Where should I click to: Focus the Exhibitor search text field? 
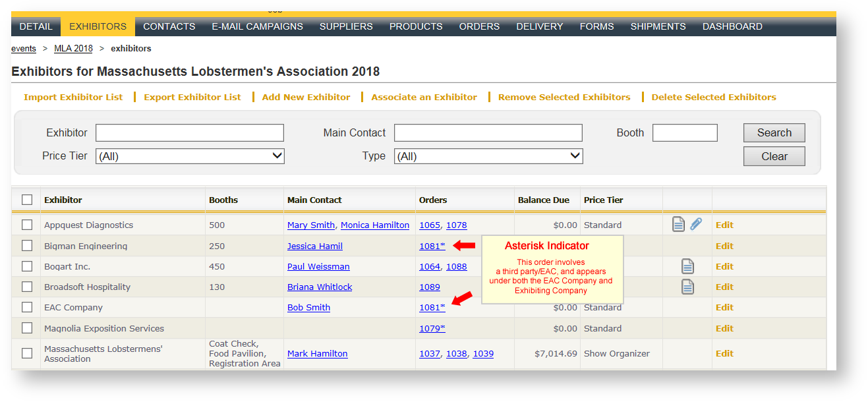(x=190, y=132)
